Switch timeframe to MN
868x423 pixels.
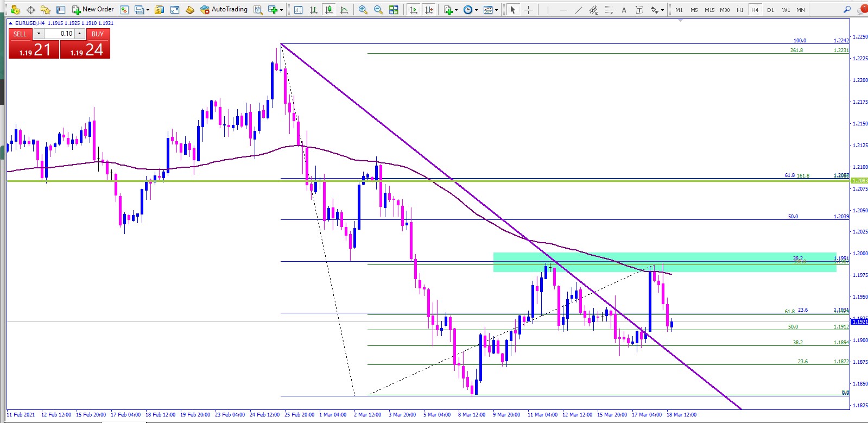coord(801,10)
